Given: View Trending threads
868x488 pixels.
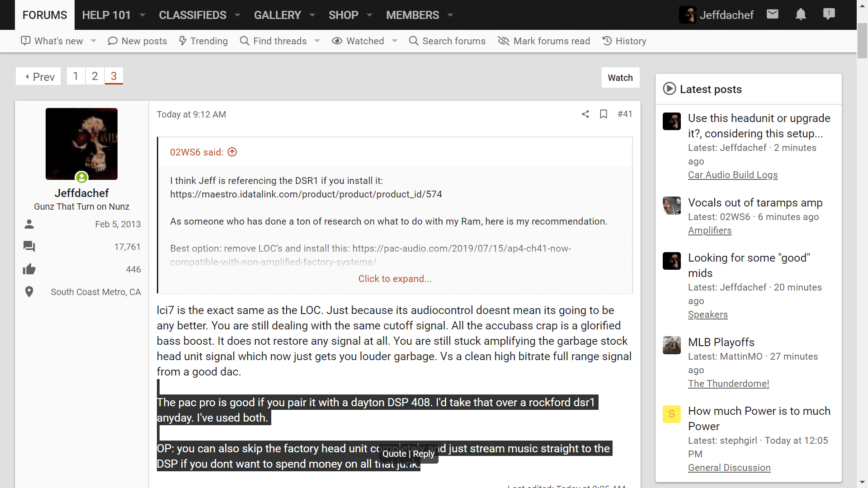Looking at the screenshot, I should 203,41.
